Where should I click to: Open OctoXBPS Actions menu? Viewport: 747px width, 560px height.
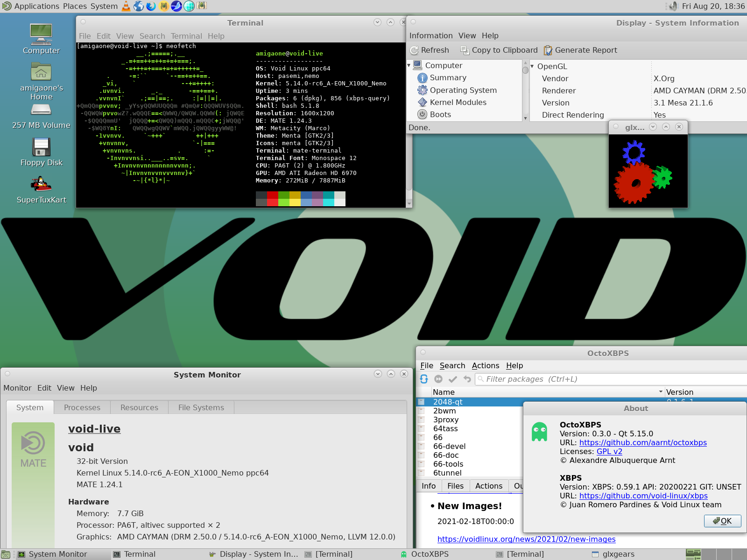(486, 365)
